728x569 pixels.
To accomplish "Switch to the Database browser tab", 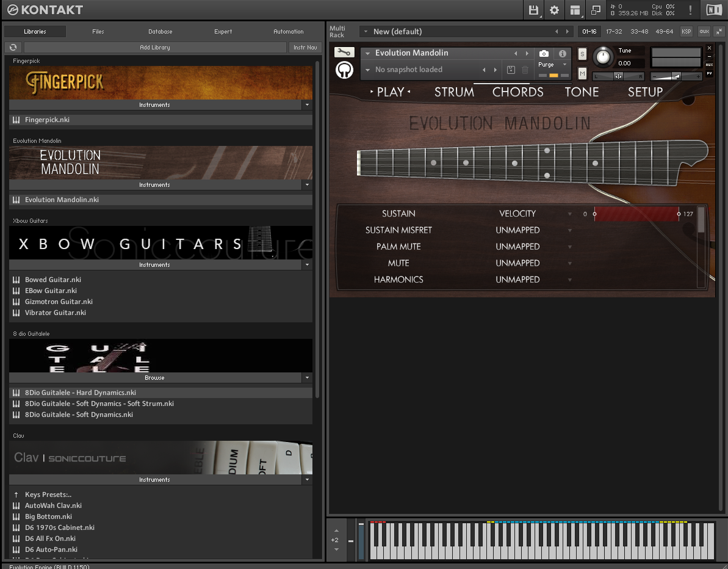I will tap(160, 32).
